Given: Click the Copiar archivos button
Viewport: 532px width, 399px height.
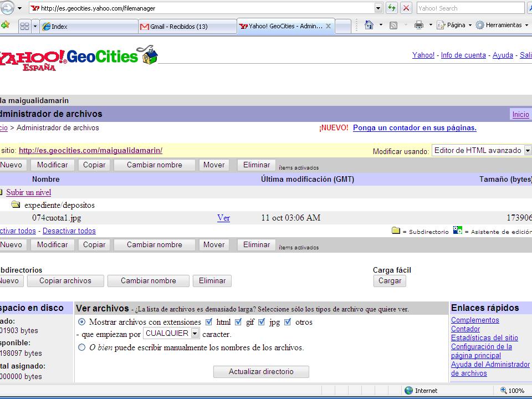Looking at the screenshot, I should [x=65, y=281].
